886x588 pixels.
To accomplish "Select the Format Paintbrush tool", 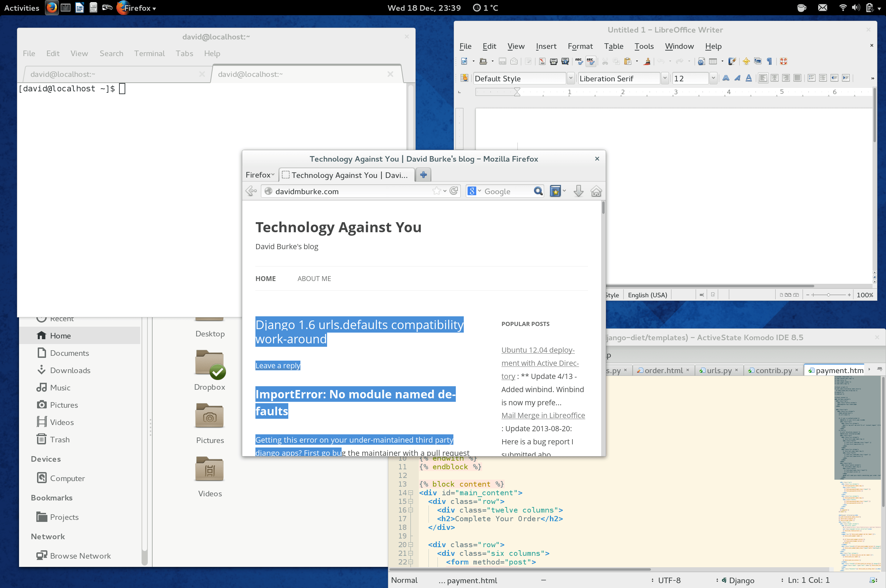I will pyautogui.click(x=648, y=61).
